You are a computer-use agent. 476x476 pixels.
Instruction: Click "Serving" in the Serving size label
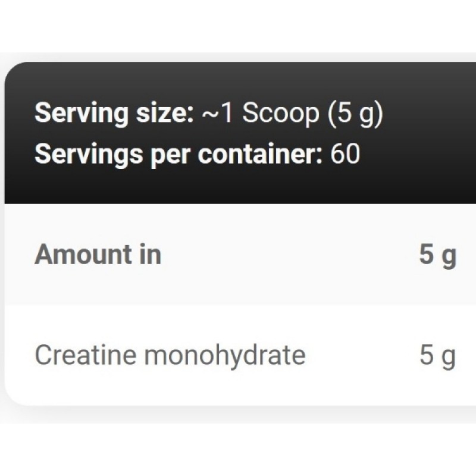[81, 113]
